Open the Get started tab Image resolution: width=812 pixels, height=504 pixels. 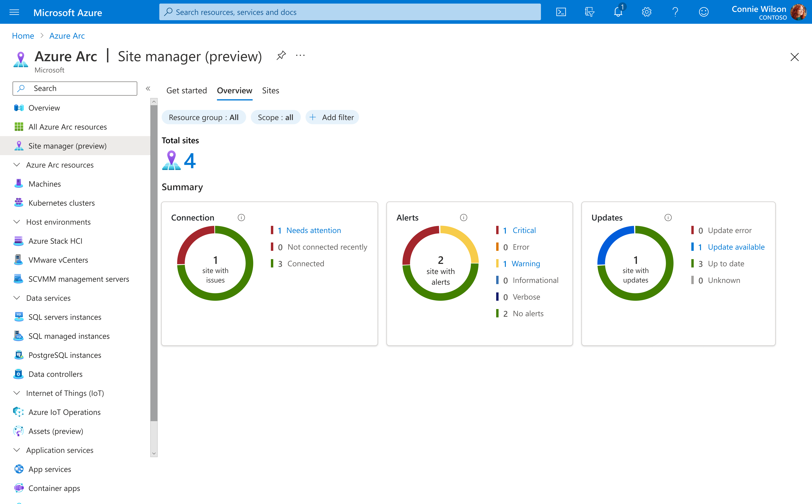pyautogui.click(x=186, y=90)
